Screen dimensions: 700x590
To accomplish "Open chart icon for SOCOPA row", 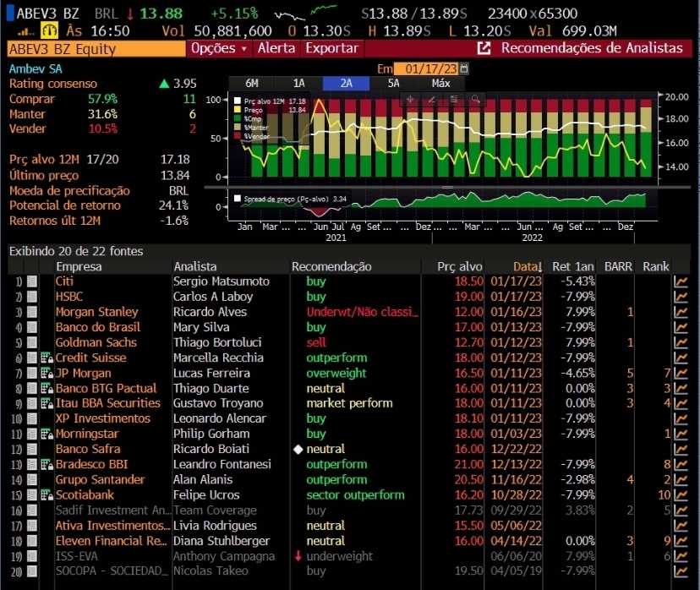I will pos(681,571).
